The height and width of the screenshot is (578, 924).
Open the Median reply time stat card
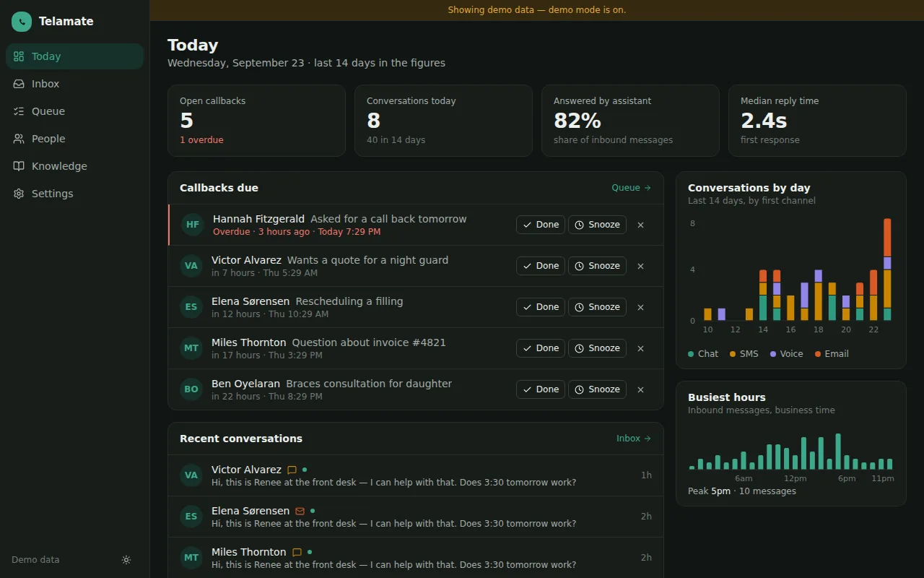pyautogui.click(x=817, y=121)
